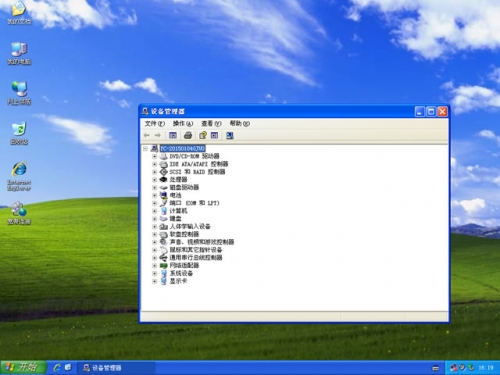The width and height of the screenshot is (500, 375).
Task: Open the 开始 Start menu button
Action: (23, 367)
